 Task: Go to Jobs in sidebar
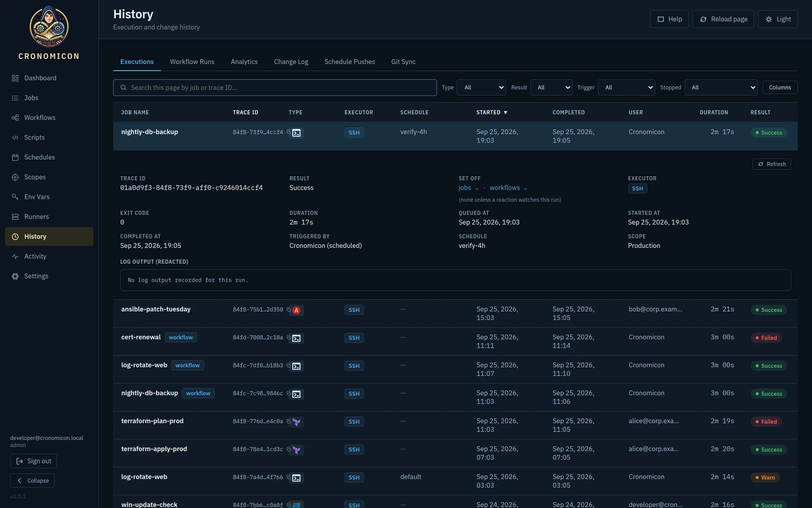point(49,98)
